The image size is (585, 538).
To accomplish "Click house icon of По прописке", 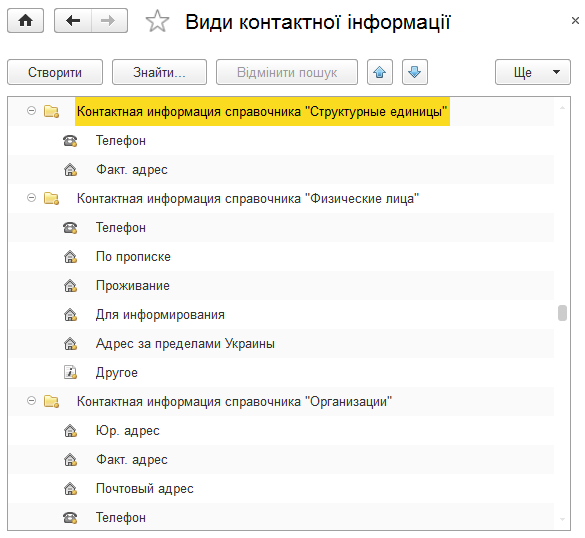I will pyautogui.click(x=70, y=257).
